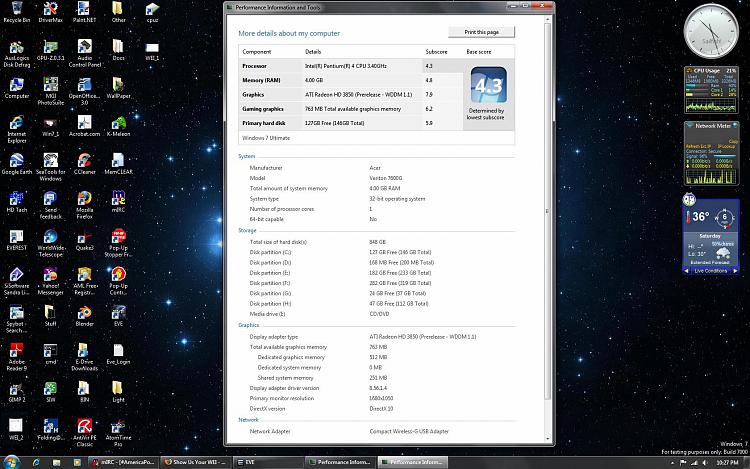Select the OpenOffice 3.0 icon
The image size is (750, 469).
(x=85, y=91)
